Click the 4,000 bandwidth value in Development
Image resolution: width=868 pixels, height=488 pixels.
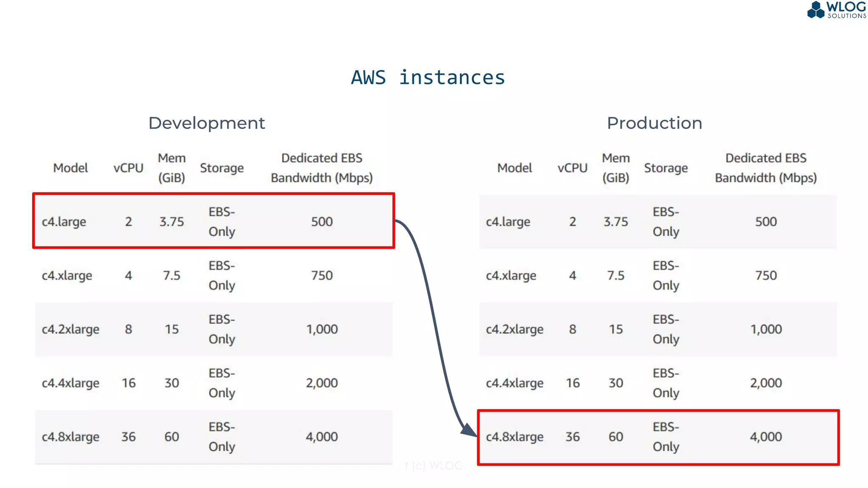pyautogui.click(x=322, y=437)
